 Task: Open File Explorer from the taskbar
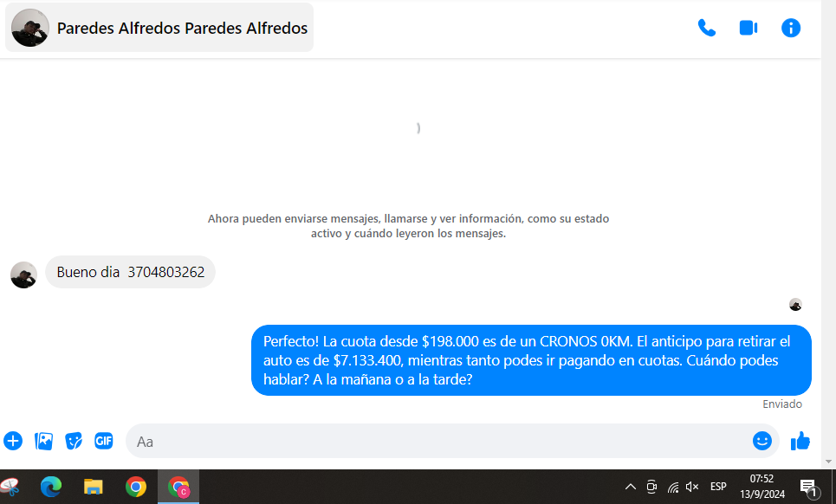coord(94,487)
